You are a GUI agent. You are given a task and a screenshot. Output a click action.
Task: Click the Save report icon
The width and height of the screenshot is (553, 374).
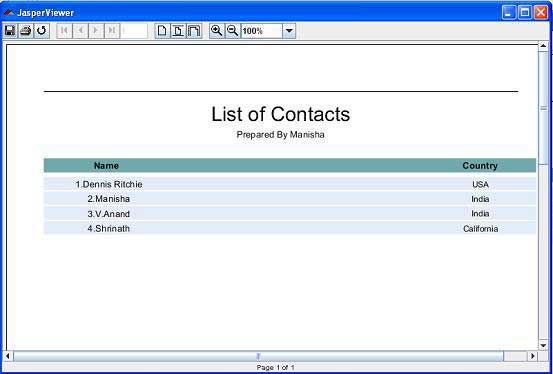(x=10, y=31)
